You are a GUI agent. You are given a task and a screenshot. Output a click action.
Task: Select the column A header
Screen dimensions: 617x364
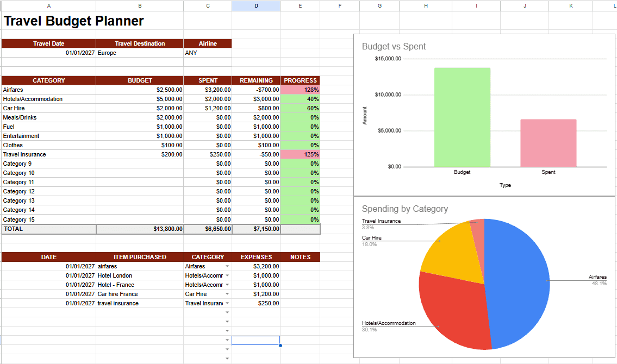[x=48, y=5]
